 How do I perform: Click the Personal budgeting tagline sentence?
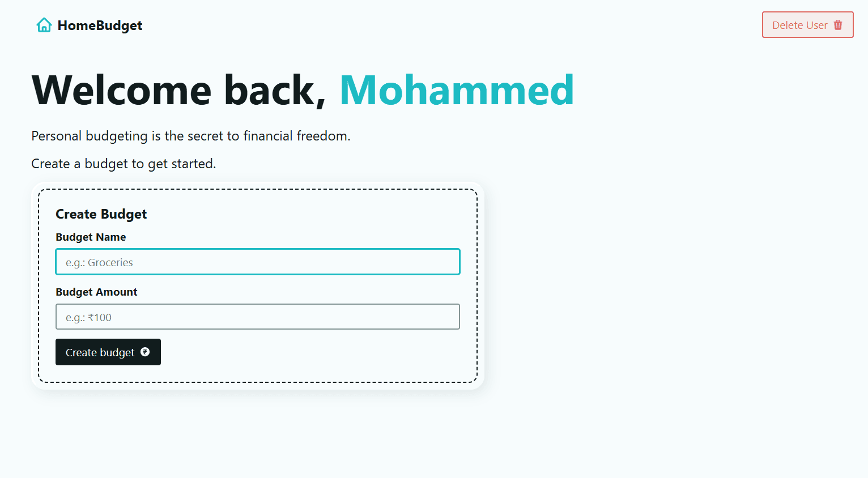pyautogui.click(x=191, y=136)
